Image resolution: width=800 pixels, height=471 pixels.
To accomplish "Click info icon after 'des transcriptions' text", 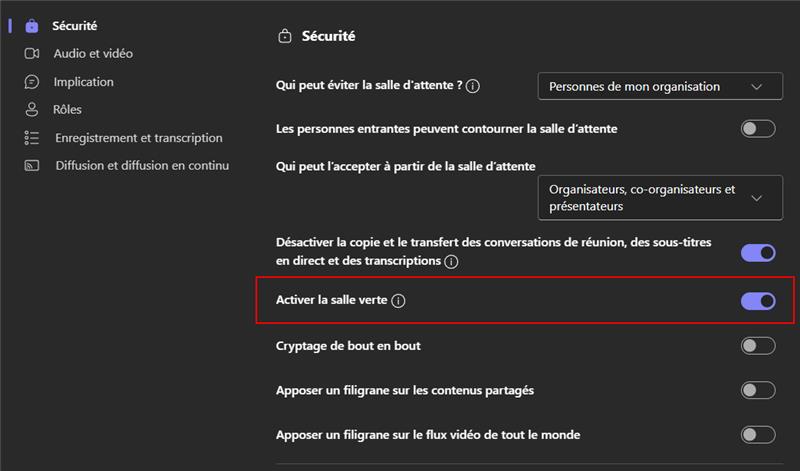I will pos(451,262).
